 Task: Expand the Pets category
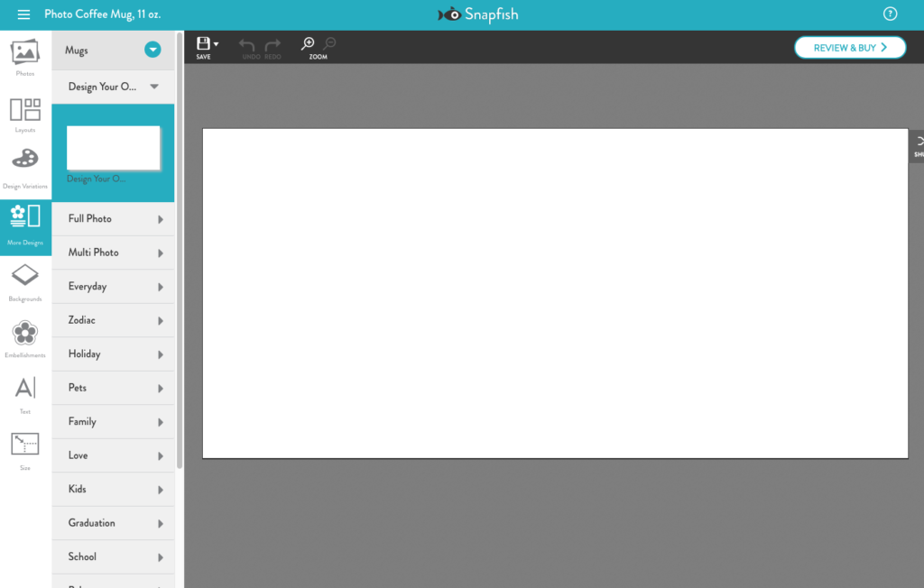point(113,389)
